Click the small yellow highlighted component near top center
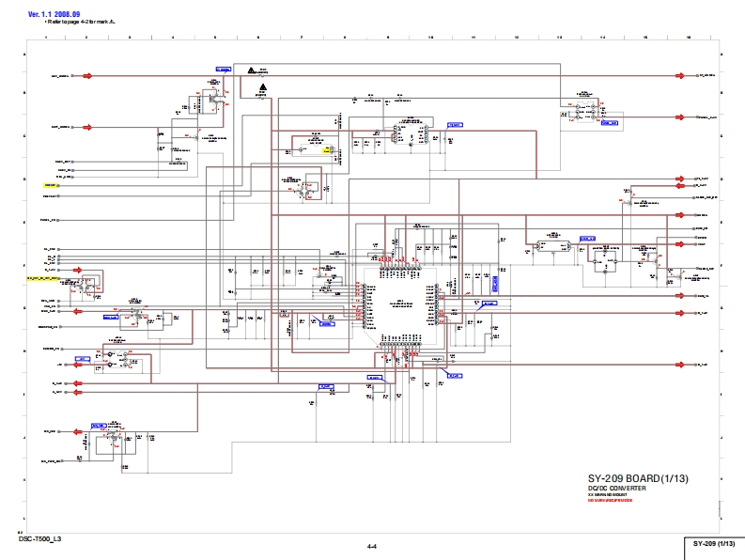The height and width of the screenshot is (560, 745). coord(328,149)
